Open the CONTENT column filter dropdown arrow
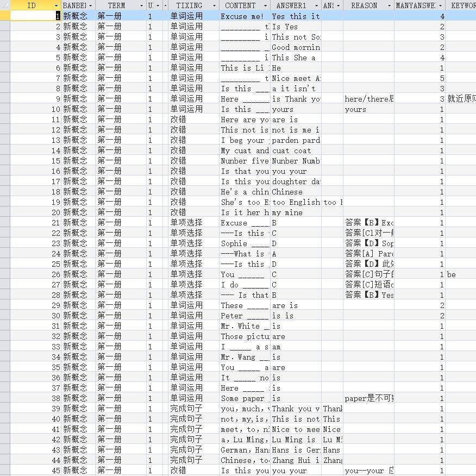This screenshot has width=476, height=476. click(265, 6)
